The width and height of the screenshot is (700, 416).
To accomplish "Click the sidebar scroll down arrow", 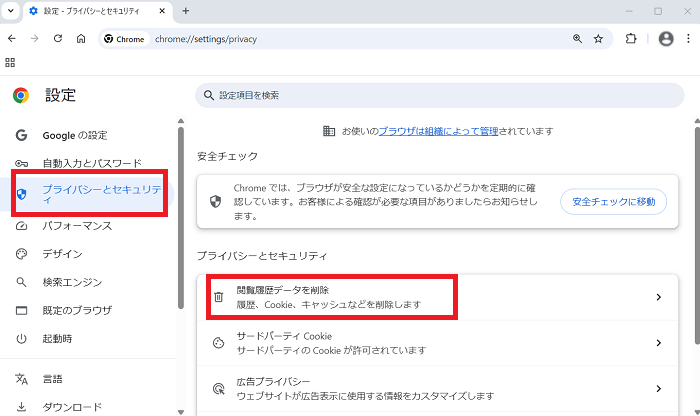I will (x=181, y=412).
